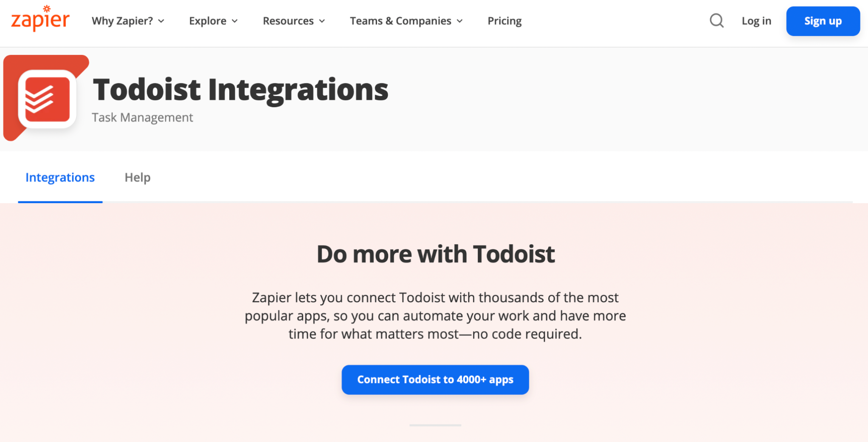Open the Explore menu chevron
Viewport: 868px width, 442px height.
[235, 21]
